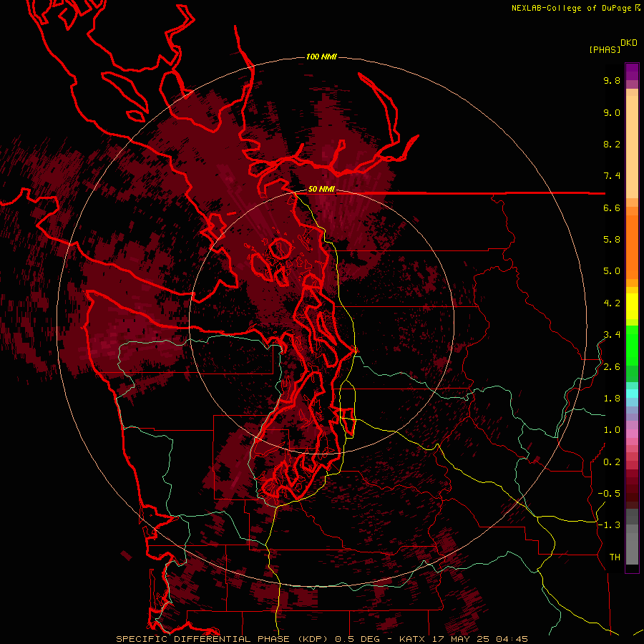The image size is (644, 644).
Task: Select the 5.0 scale value
Action: coord(612,271)
